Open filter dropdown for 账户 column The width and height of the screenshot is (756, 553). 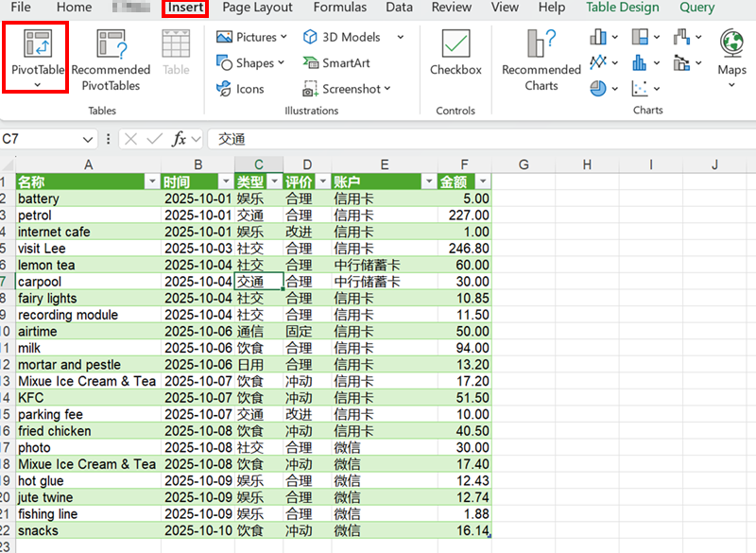tap(429, 181)
